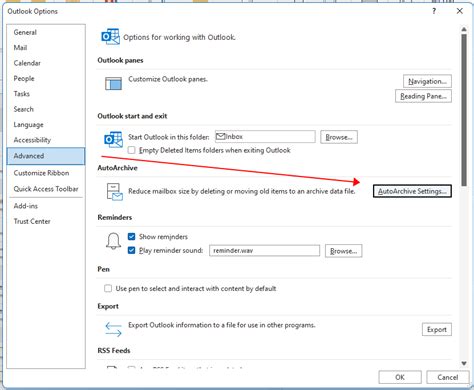Uncheck Show reminders
Image resolution: width=474 pixels, height=390 pixels.
[131, 237]
